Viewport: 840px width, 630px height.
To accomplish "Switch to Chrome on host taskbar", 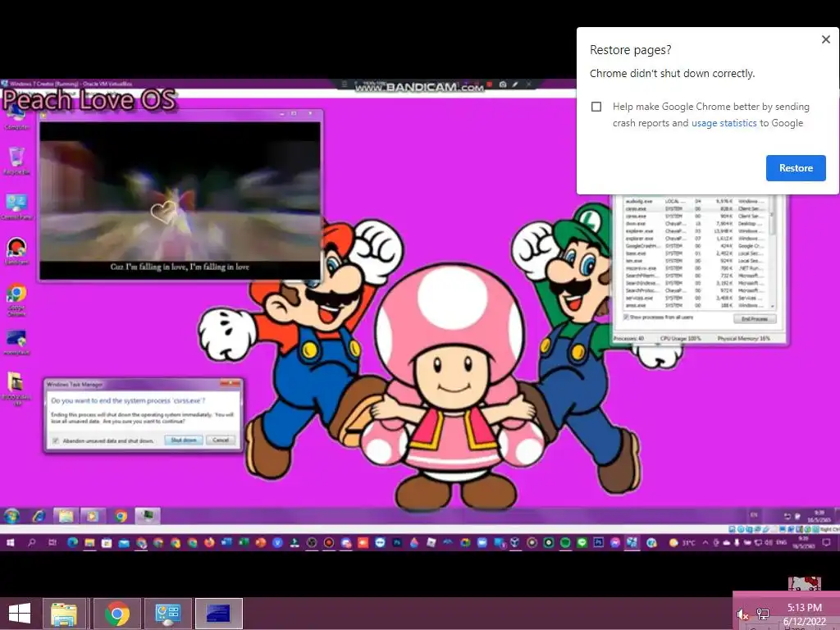I will (116, 614).
